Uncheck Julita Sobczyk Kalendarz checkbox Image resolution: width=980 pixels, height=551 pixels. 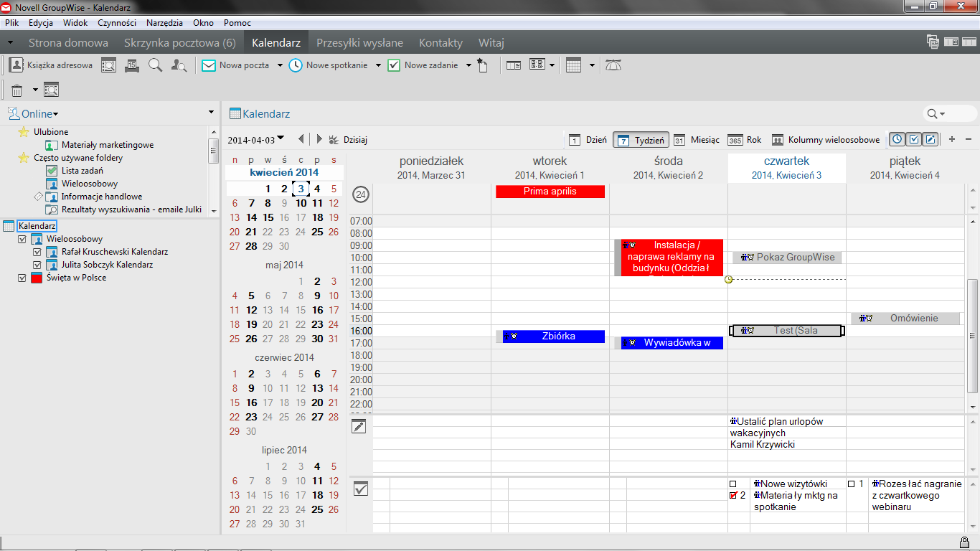point(37,265)
